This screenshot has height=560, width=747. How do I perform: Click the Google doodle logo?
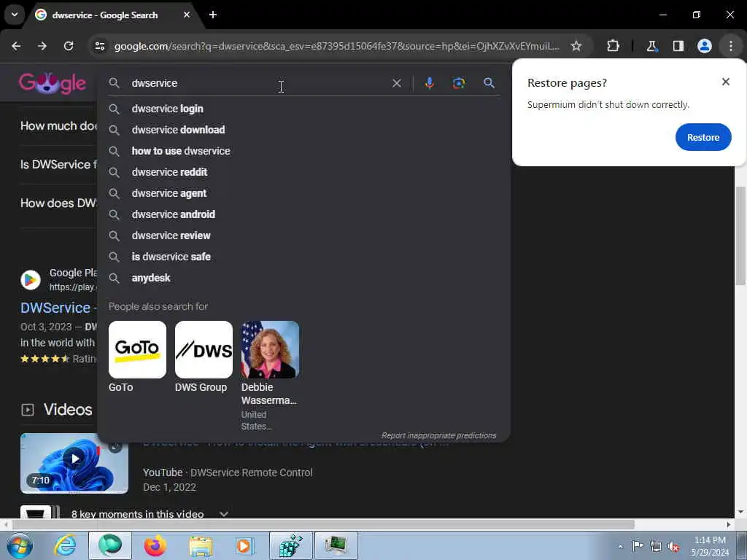pyautogui.click(x=53, y=83)
